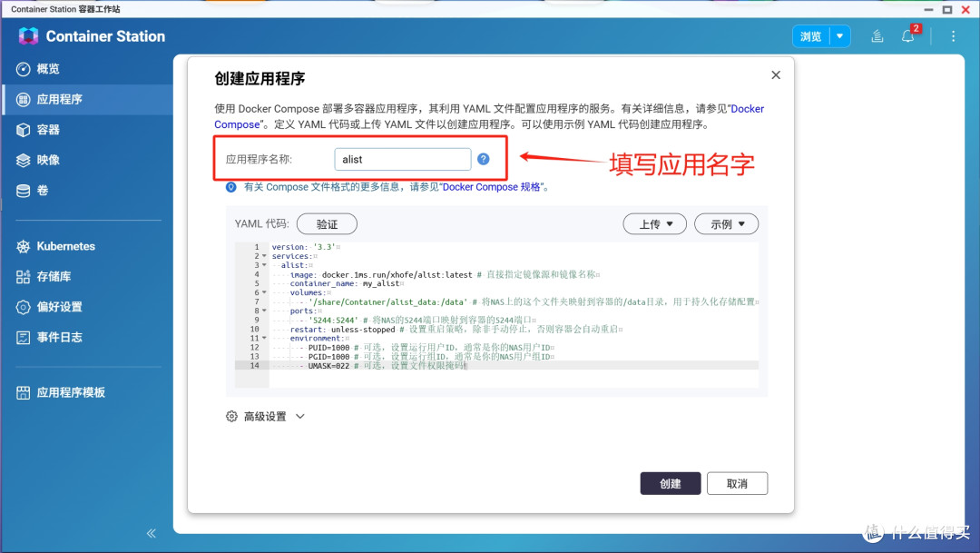Screen dimensions: 980x553
Task: Open the Browse button dropdown arrow
Action: click(840, 36)
